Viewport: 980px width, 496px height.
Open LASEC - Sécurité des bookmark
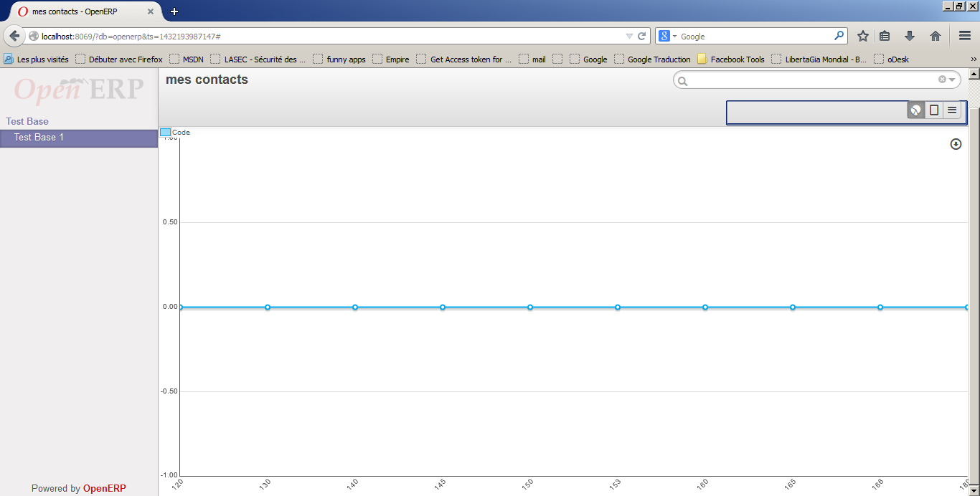coord(258,59)
